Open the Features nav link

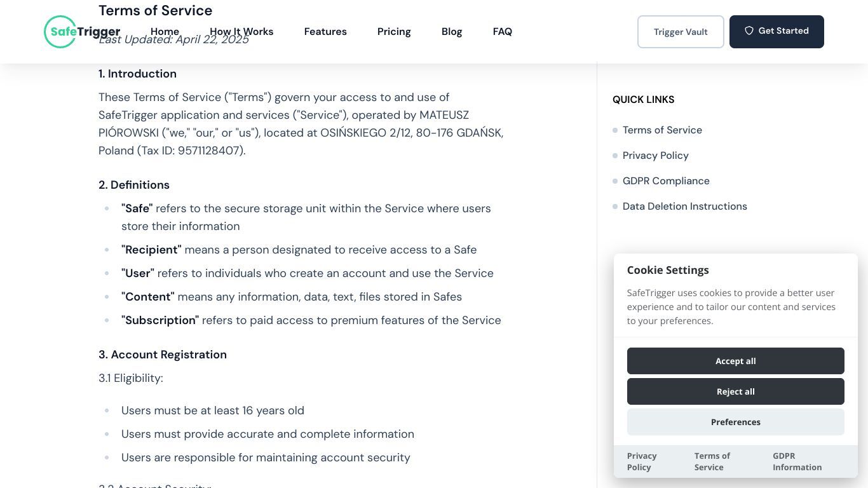click(x=325, y=32)
